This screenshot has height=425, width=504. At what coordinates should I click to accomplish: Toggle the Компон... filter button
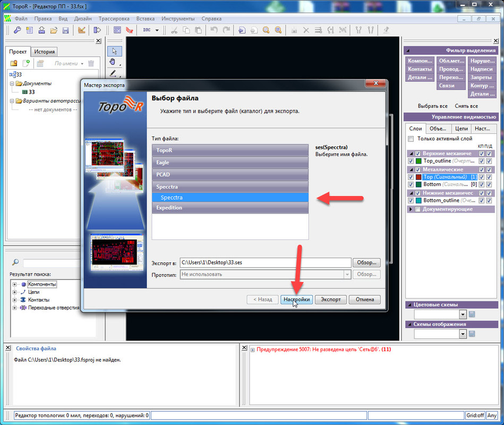pos(420,61)
